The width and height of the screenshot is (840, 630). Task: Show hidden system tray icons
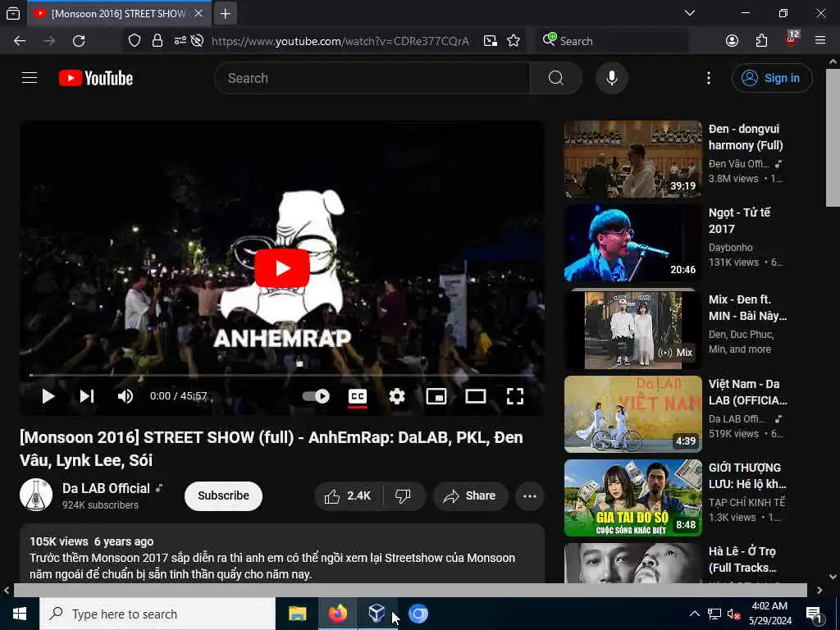click(694, 614)
